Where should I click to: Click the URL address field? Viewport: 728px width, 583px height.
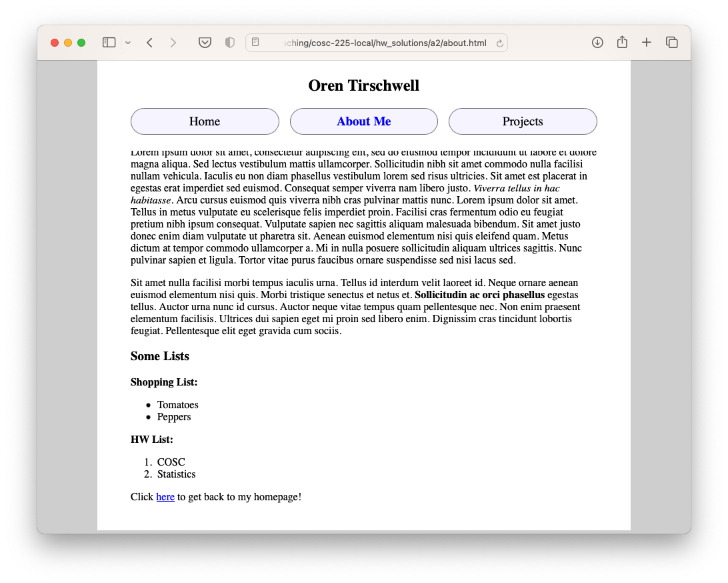pyautogui.click(x=377, y=43)
